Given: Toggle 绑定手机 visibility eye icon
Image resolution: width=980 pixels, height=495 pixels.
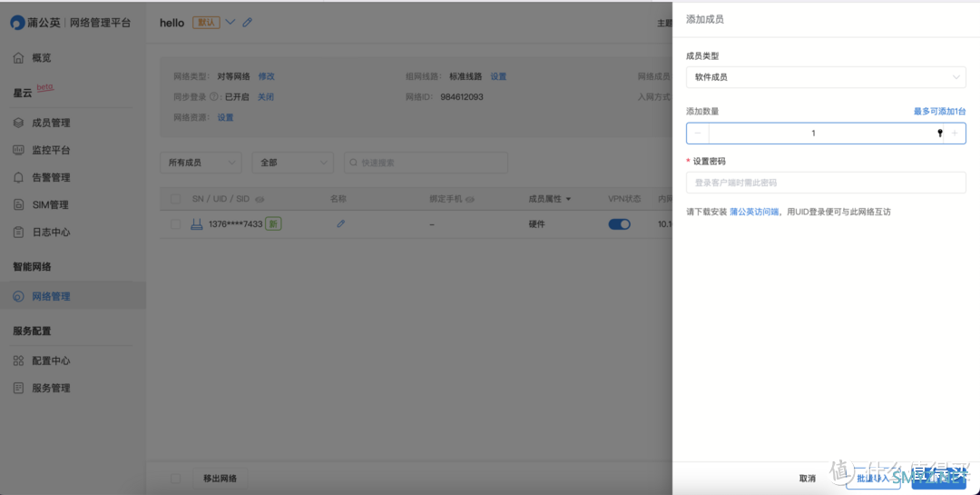Looking at the screenshot, I should [x=470, y=200].
